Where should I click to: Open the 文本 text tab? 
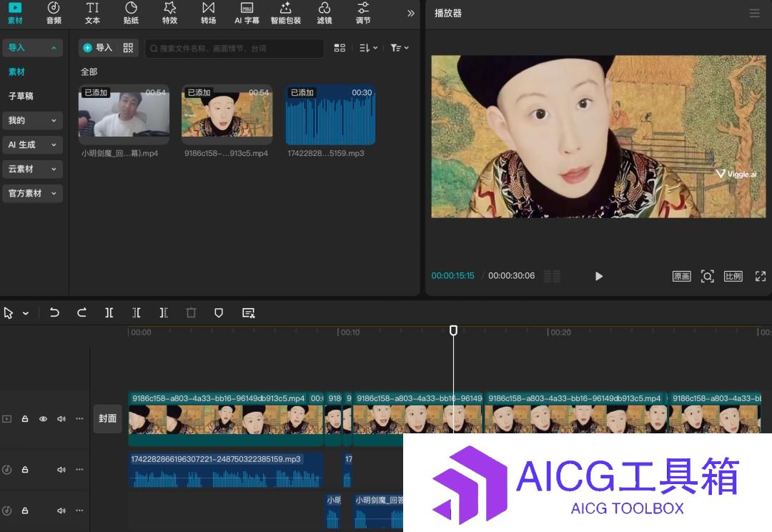92,14
